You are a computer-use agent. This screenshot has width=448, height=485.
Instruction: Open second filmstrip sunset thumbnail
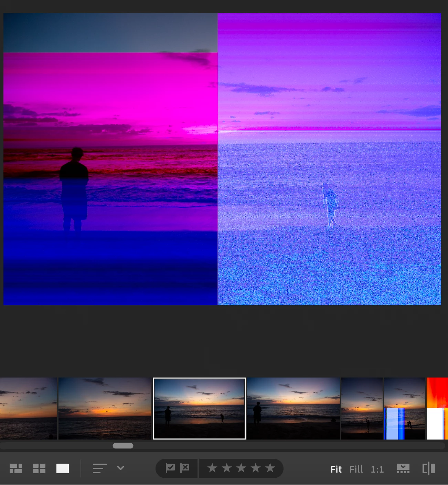pos(105,409)
